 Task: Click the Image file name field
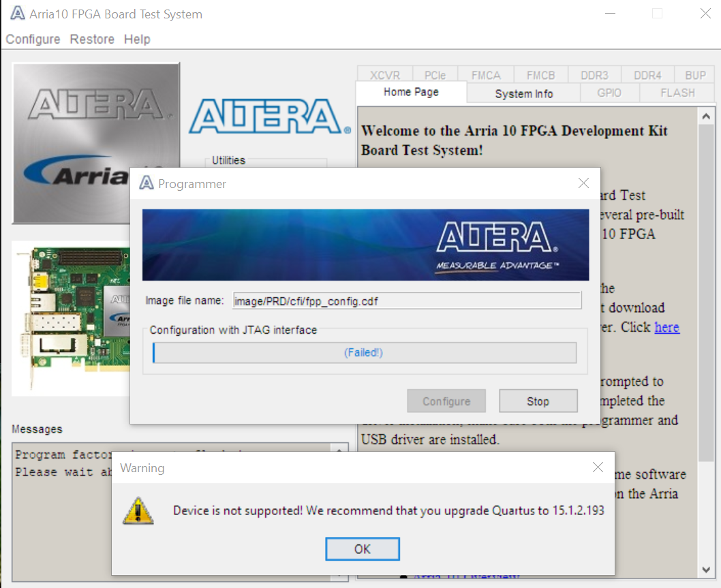point(407,300)
